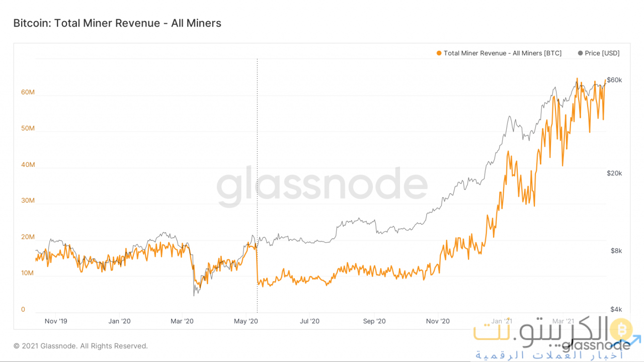Screen dimensions: 644x362
Task: Click the 60M value on the left axis
Action: pyautogui.click(x=28, y=93)
